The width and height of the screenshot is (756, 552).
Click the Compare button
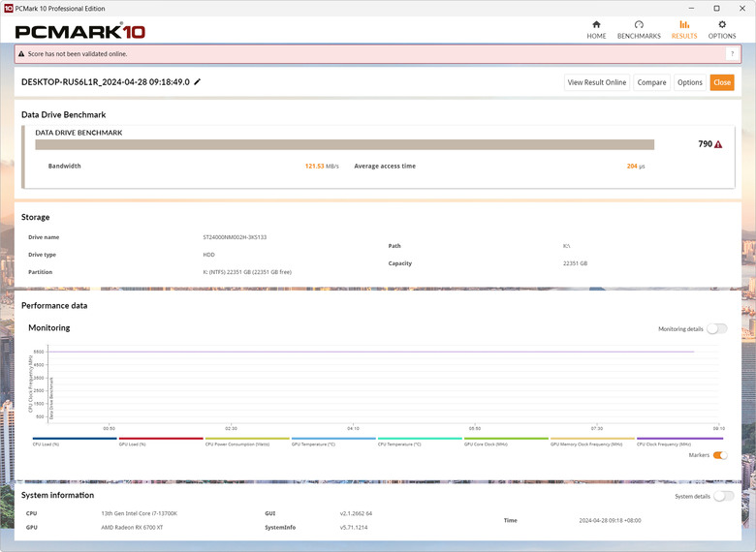coord(651,82)
